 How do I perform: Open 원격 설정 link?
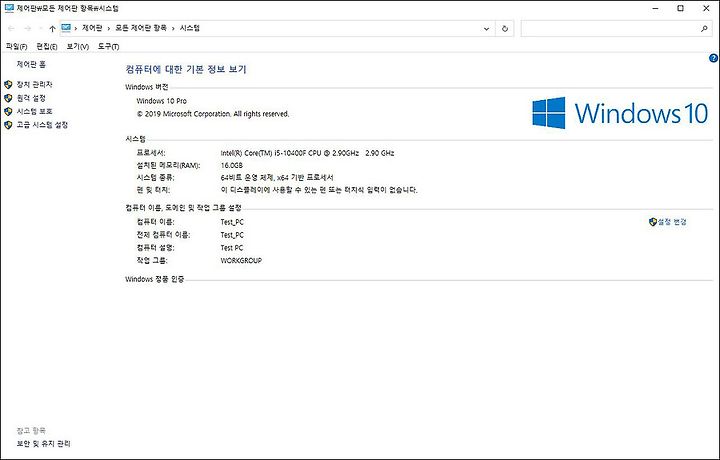coord(31,98)
